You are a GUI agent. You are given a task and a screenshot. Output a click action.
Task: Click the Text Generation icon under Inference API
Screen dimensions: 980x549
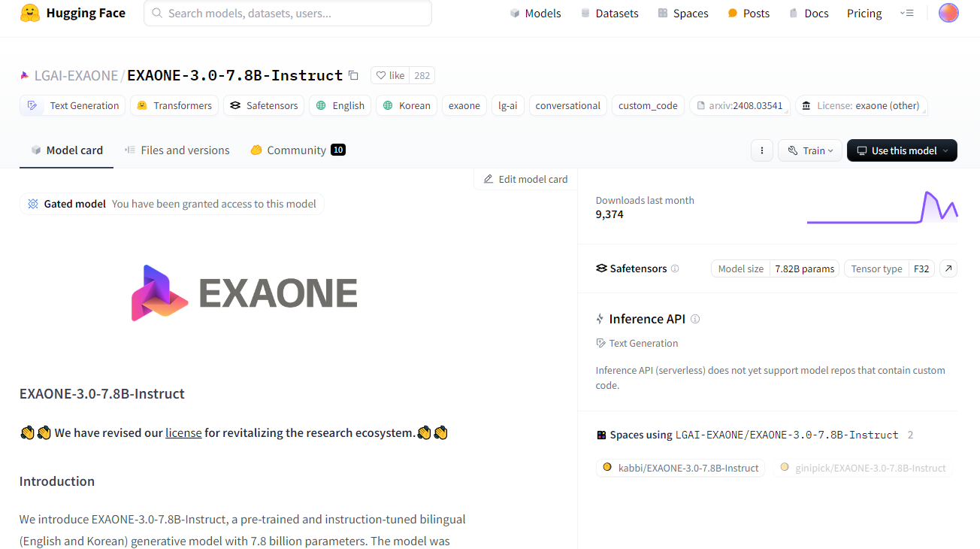tap(600, 343)
